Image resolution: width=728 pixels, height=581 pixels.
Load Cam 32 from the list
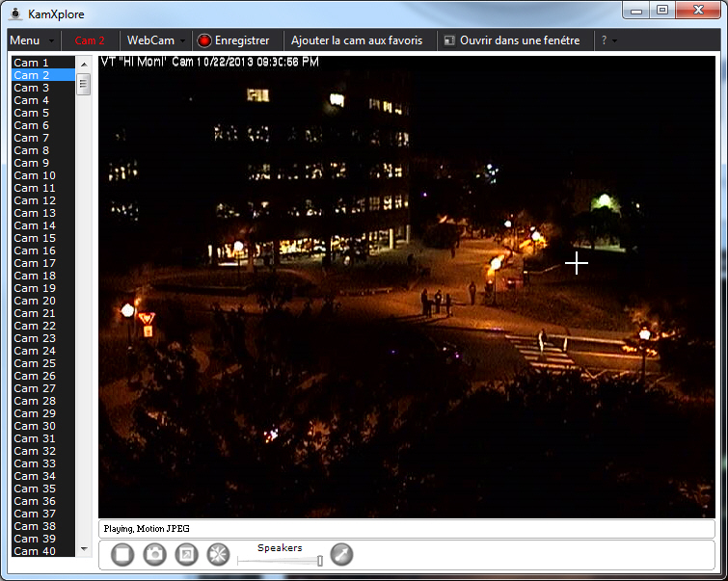tap(43, 451)
